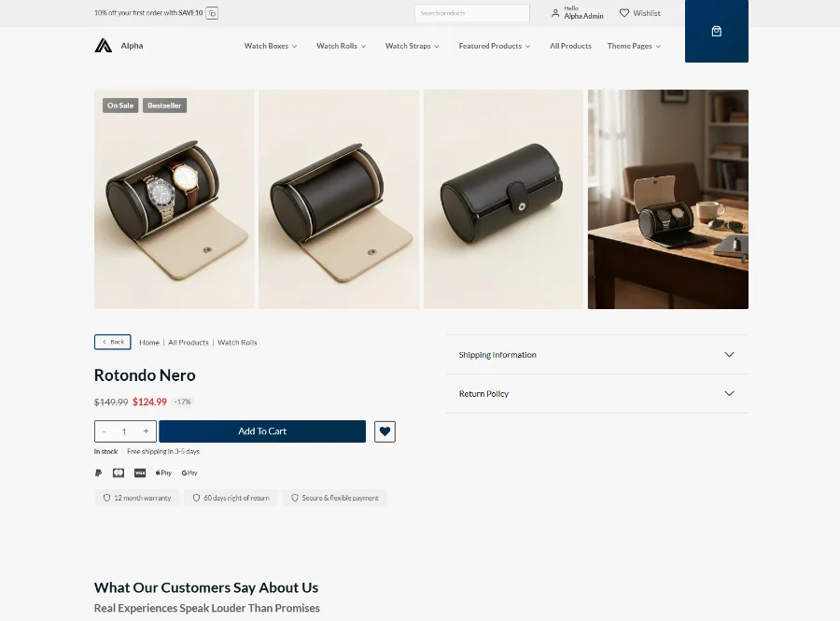Click the PayPal payment icon
This screenshot has width=840, height=621.
(x=99, y=473)
